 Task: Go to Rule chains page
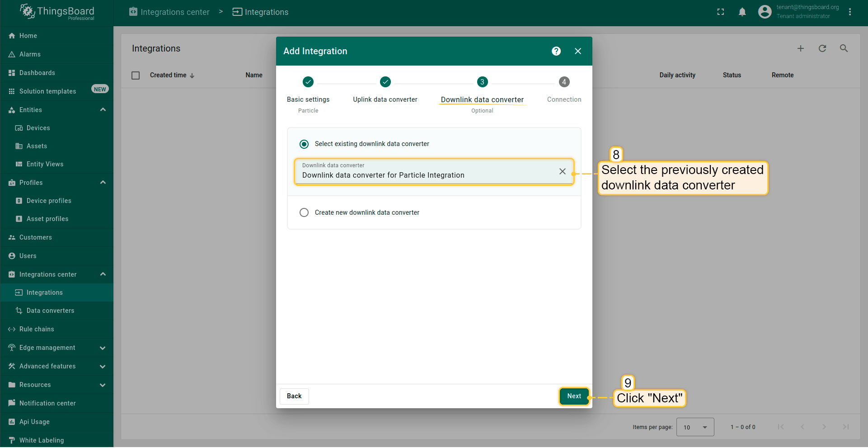(37, 329)
